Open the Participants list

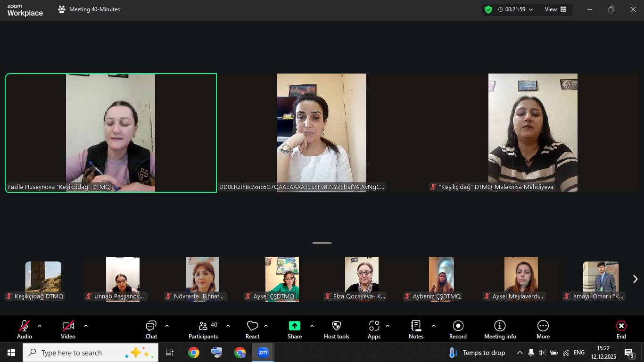tap(203, 326)
